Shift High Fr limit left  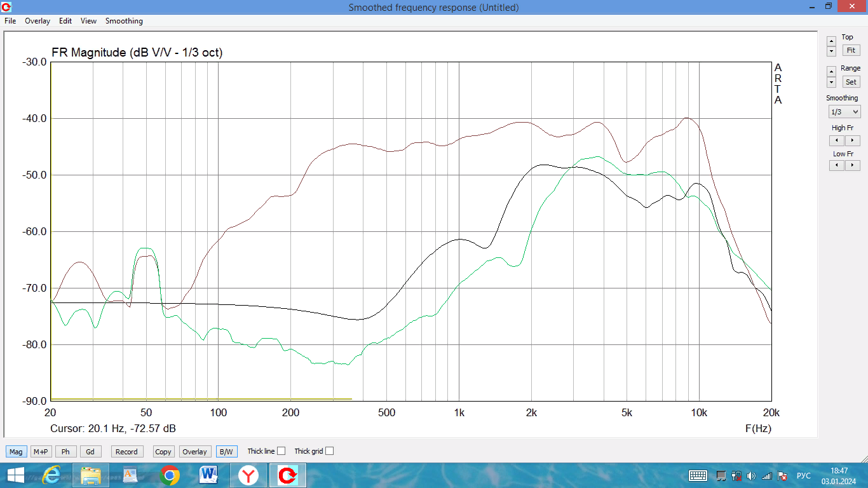coord(837,140)
